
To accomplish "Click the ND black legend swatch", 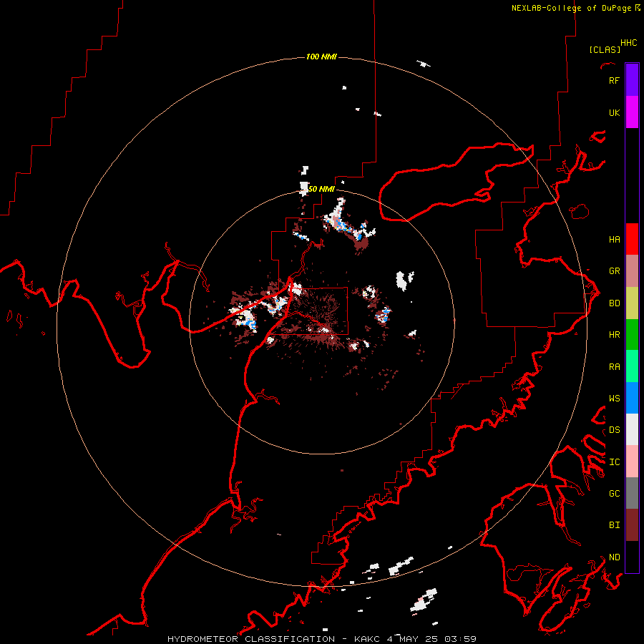I will pos(632,557).
